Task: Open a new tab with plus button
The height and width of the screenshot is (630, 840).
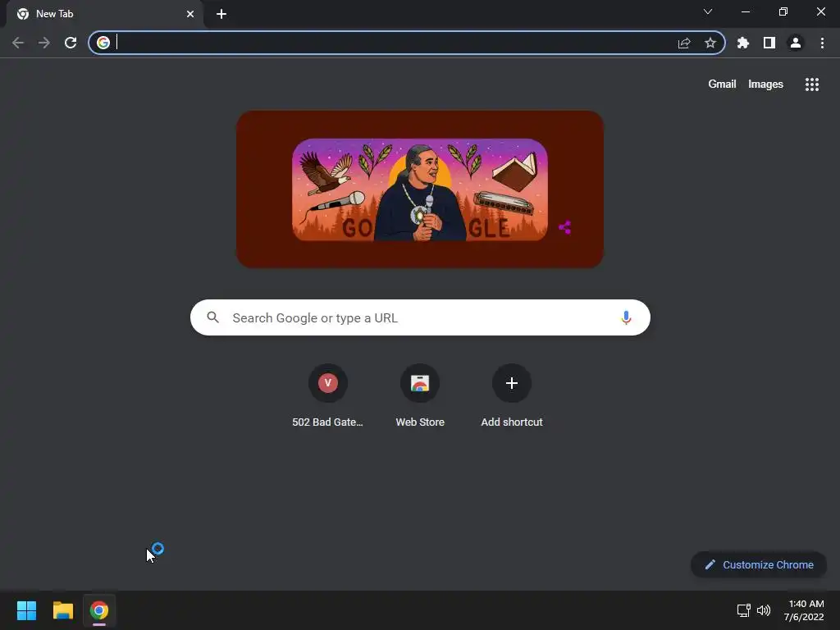Action: click(x=221, y=14)
